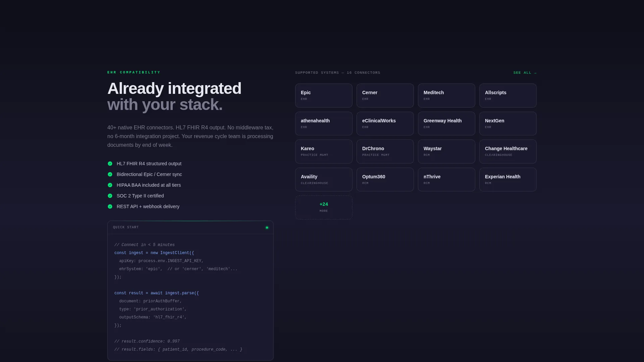Viewport: 644px width, 362px height.
Task: Click the "ehrSystem: 'epic'," code line
Action: pyautogui.click(x=141, y=269)
